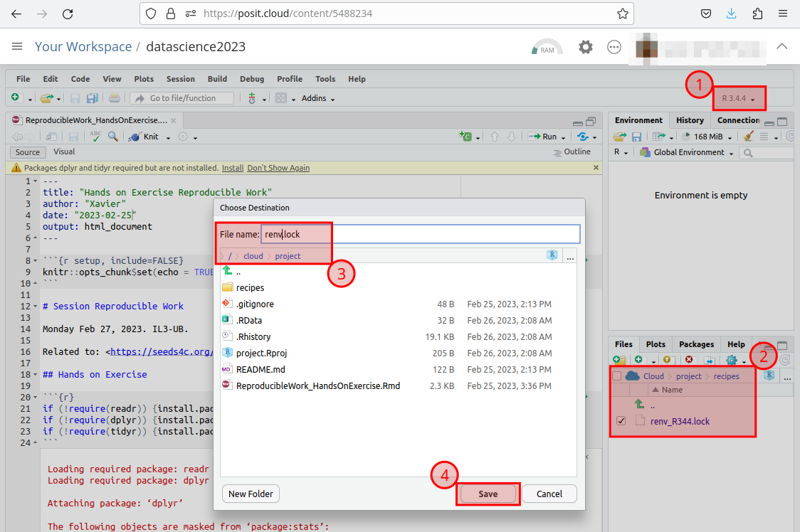The width and height of the screenshot is (800, 532).
Task: Bookmark this page with the star icon
Action: [623, 14]
